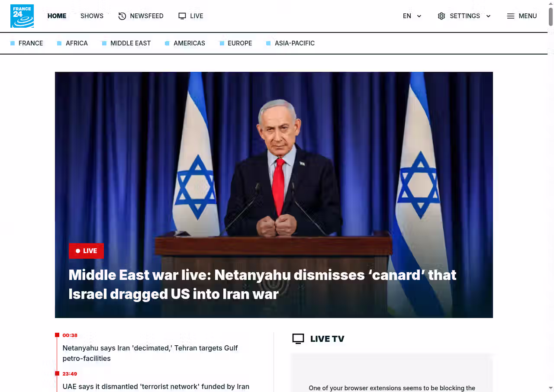Open the red LIVE badge on headline
554x392 pixels.
pos(86,251)
